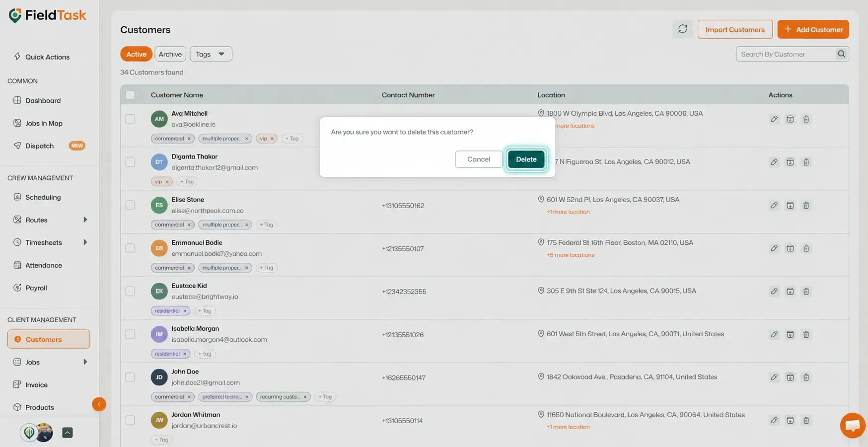868x447 pixels.
Task: Open account menu up-arrow at bottom
Action: click(x=68, y=433)
